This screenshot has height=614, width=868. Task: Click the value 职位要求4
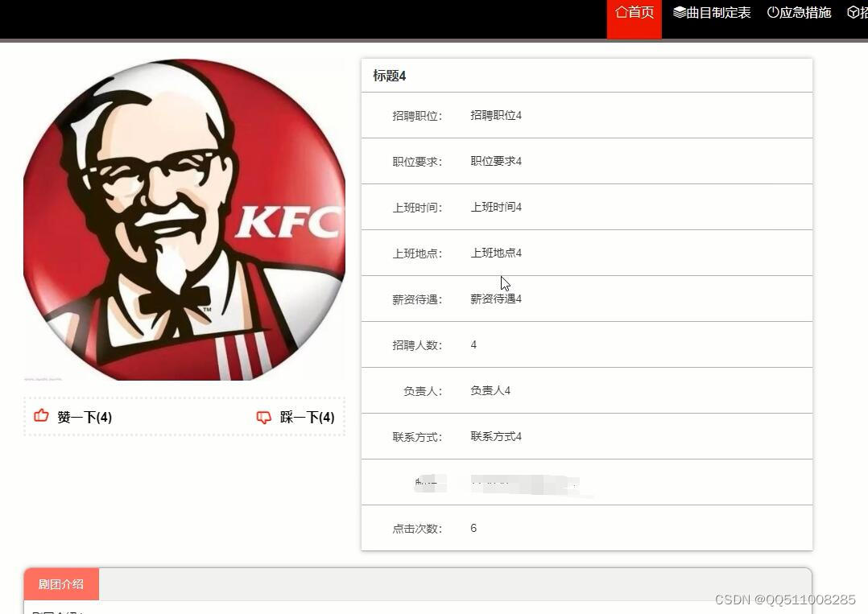tap(496, 161)
